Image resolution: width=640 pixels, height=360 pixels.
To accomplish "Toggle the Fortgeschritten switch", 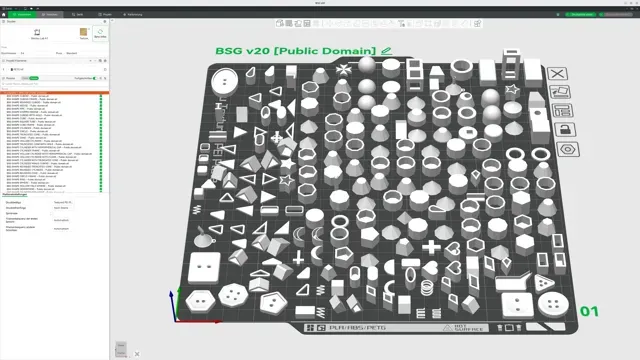I will tap(95, 78).
